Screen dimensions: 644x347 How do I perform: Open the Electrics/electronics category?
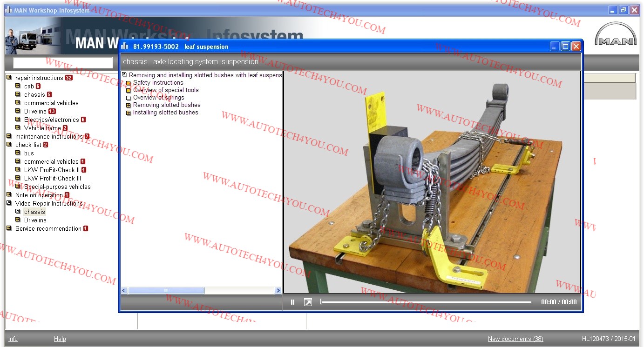coord(51,120)
